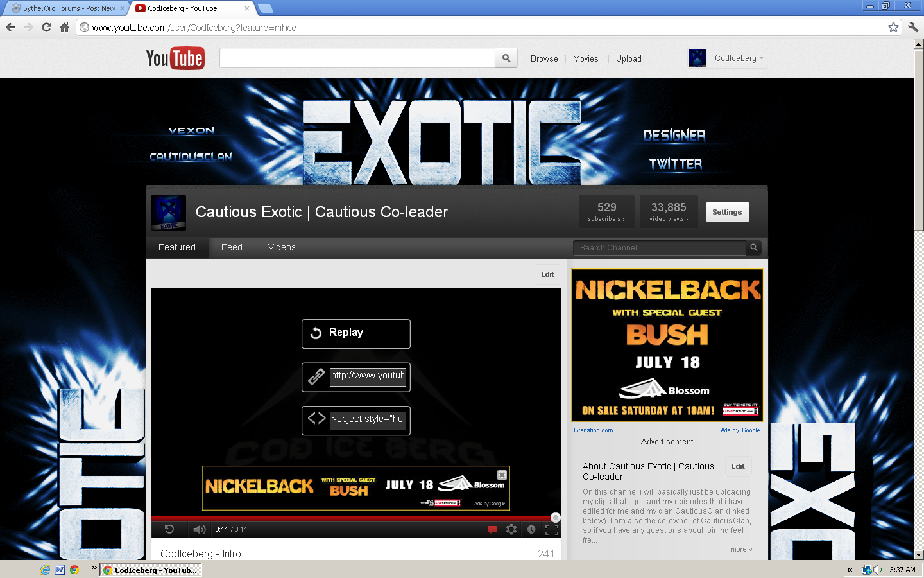Click Edit above the featured video
924x578 pixels.
pos(547,274)
